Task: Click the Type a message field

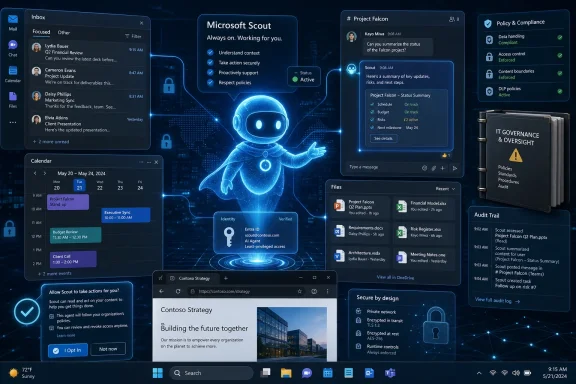Action: 382,167
